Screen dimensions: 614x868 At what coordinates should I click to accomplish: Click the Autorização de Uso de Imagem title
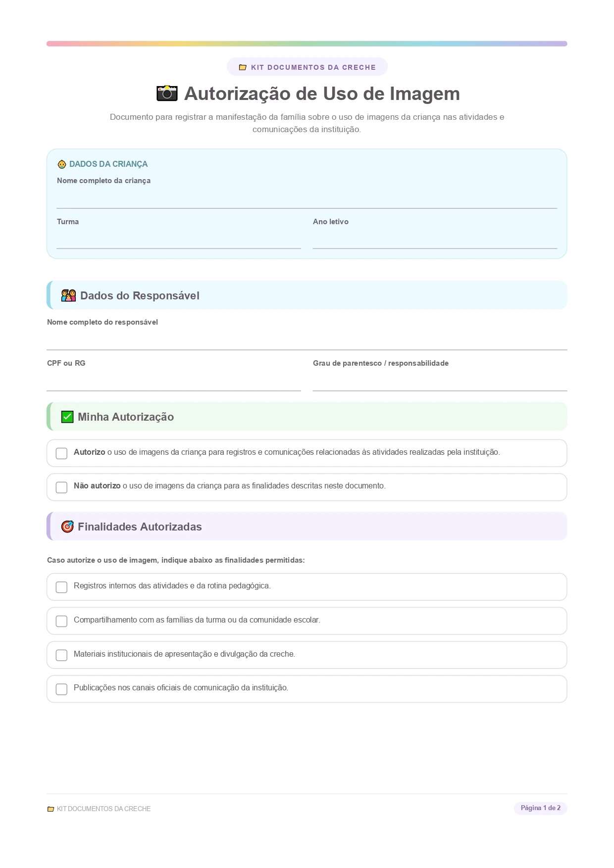pos(322,94)
